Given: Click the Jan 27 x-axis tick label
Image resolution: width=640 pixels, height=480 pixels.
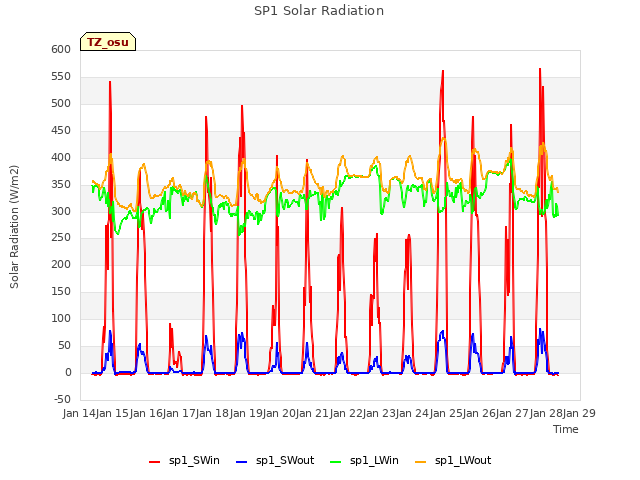Looking at the screenshot, I should (512, 413).
